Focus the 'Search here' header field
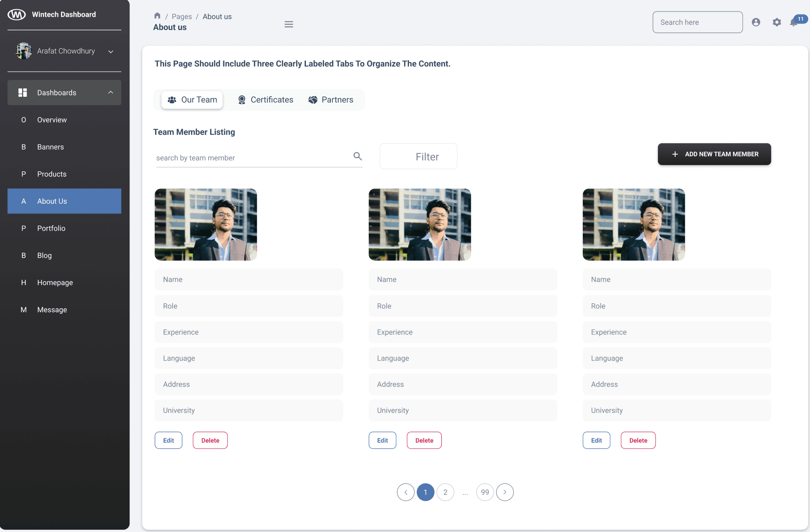This screenshot has width=810, height=532. [697, 22]
